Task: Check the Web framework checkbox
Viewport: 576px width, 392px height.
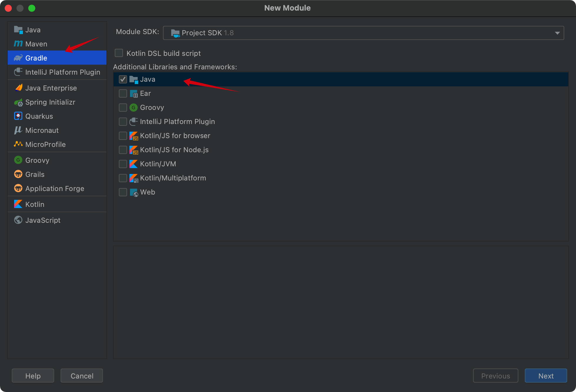Action: (x=123, y=192)
